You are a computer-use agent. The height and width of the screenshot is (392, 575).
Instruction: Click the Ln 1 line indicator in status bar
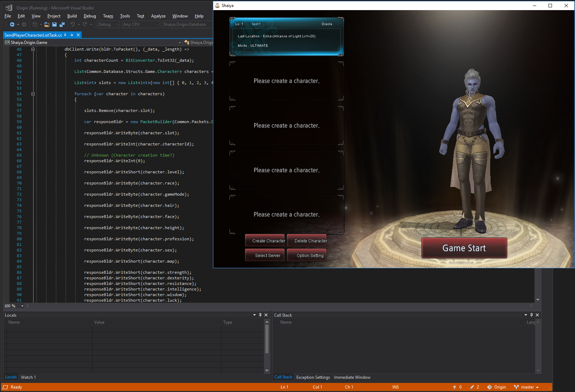coord(285,387)
